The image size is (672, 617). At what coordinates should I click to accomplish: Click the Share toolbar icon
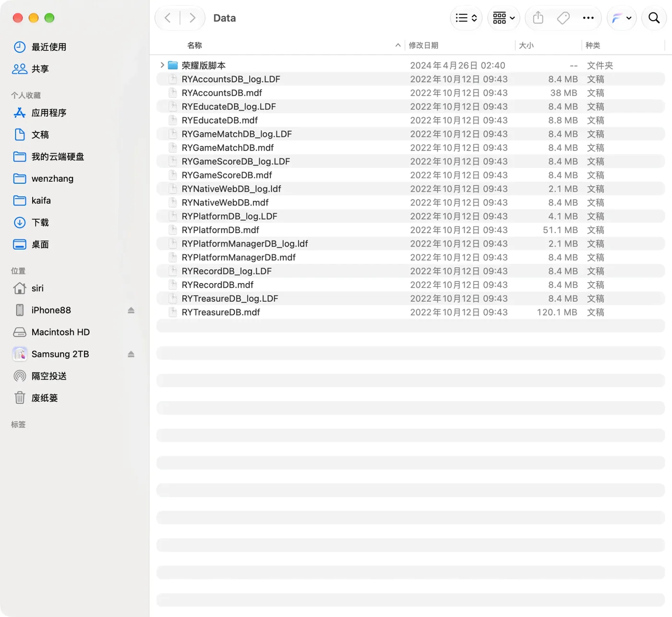coord(538,18)
